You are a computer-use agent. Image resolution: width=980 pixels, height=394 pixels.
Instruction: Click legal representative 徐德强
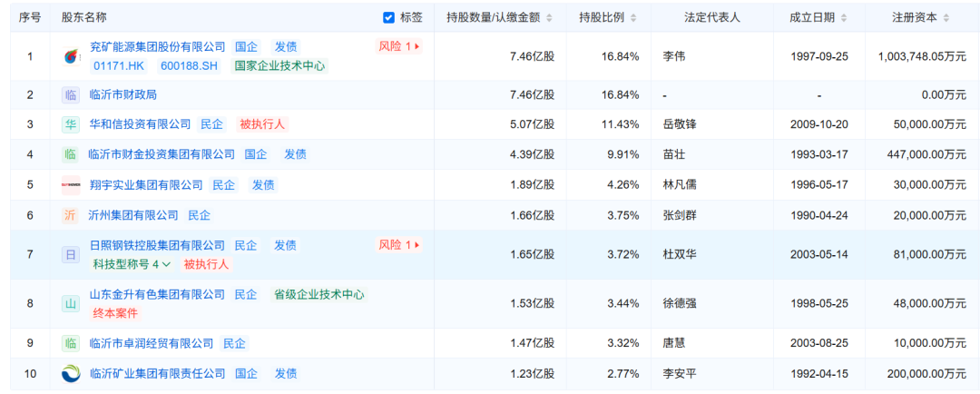pyautogui.click(x=680, y=304)
